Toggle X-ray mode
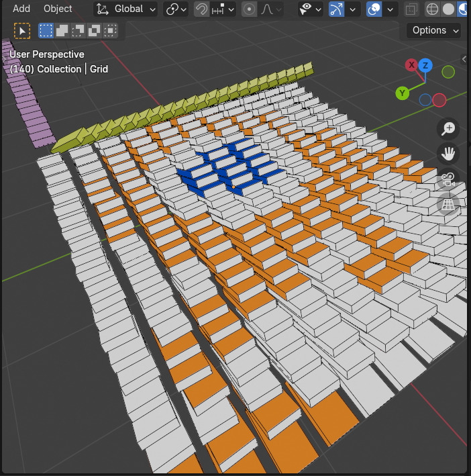The width and height of the screenshot is (471, 476). click(411, 9)
